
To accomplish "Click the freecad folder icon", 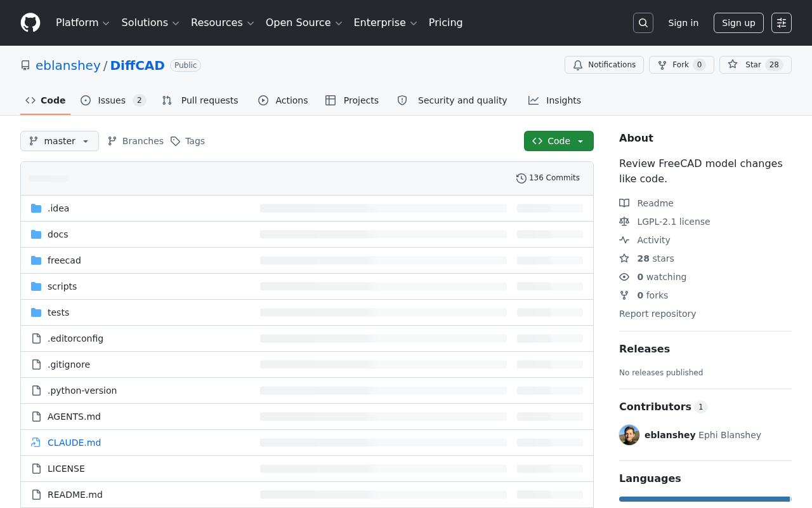I will pos(36,260).
